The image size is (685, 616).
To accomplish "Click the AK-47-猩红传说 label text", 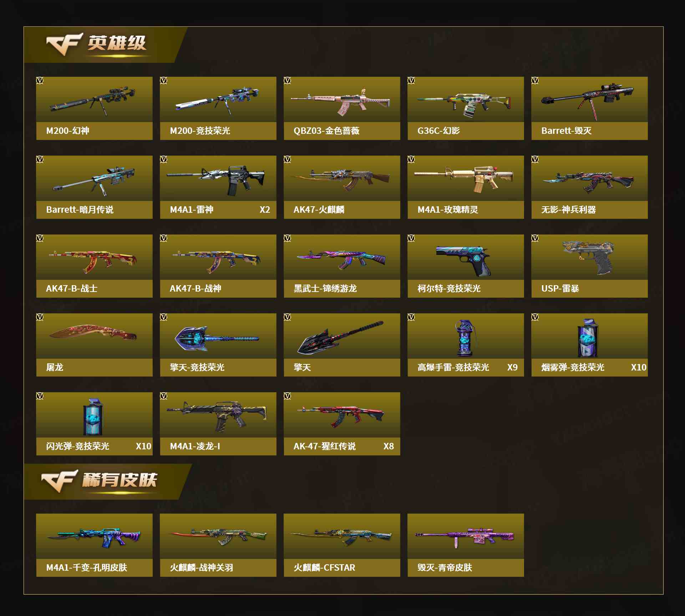I will pyautogui.click(x=325, y=446).
